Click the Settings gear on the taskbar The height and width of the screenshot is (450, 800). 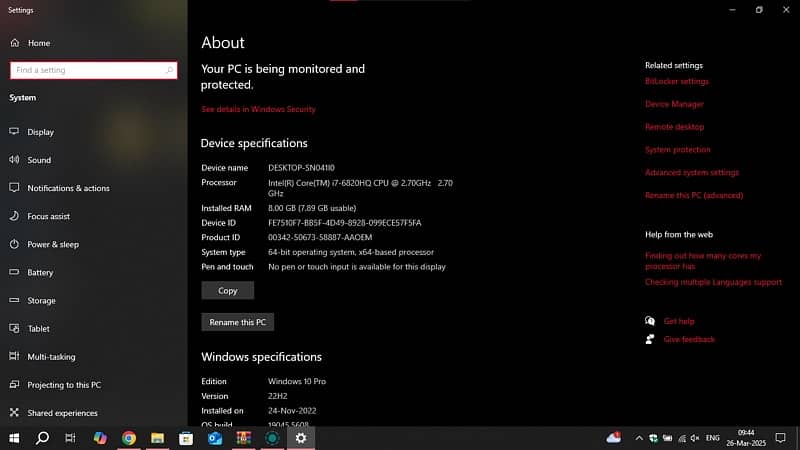pos(301,438)
